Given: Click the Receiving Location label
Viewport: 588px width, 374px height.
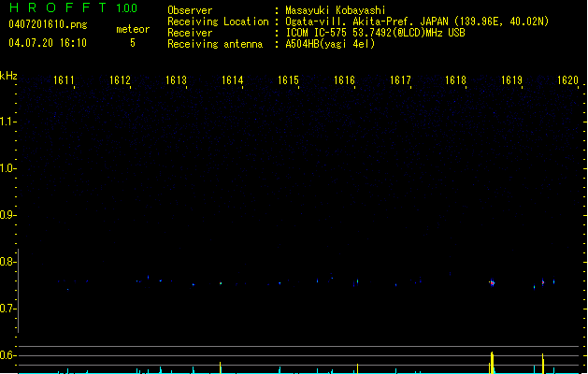Looking at the screenshot, I should pos(218,22).
